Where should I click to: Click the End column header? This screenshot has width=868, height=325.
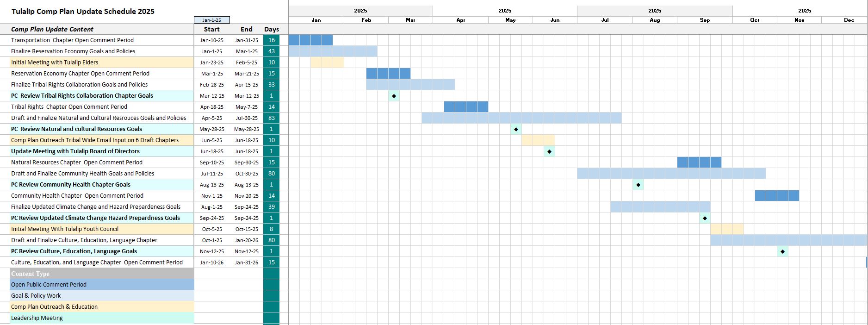(246, 29)
